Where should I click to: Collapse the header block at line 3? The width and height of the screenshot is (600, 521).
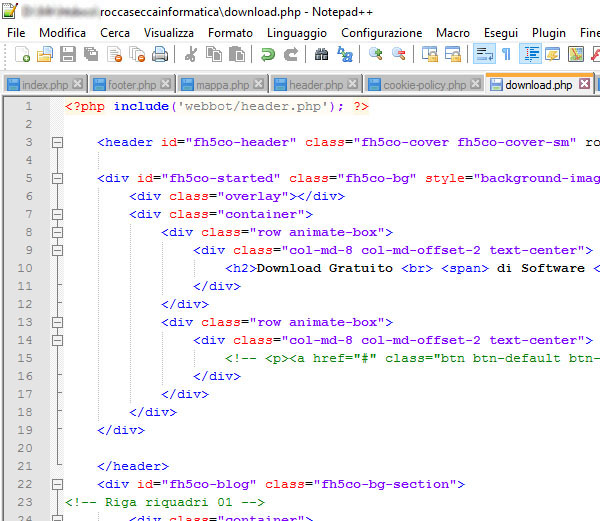click(57, 143)
